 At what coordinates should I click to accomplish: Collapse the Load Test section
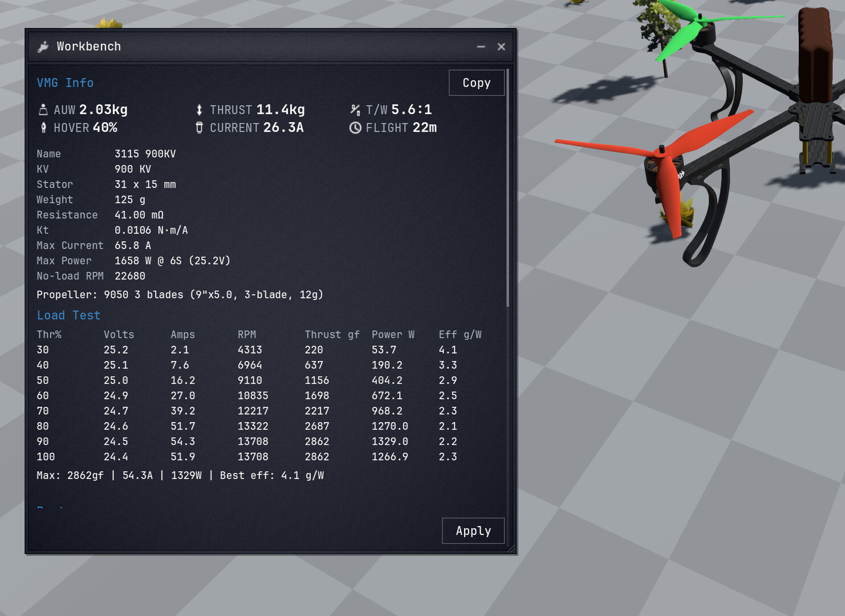[68, 315]
